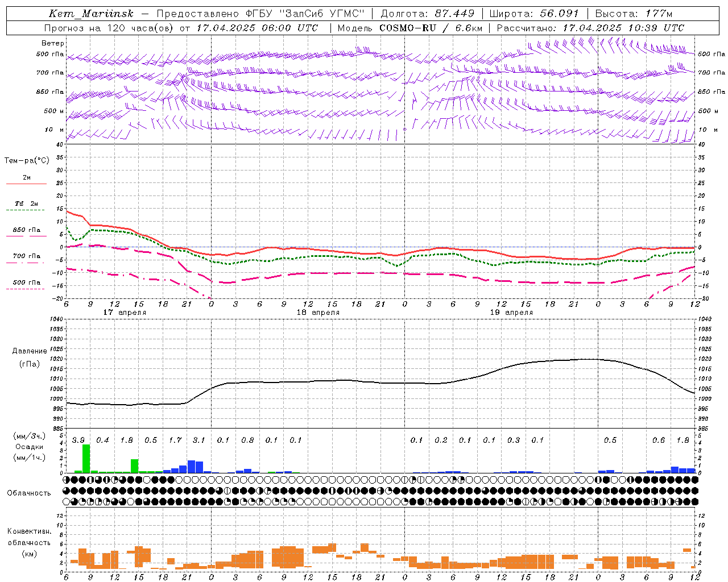This screenshot has width=728, height=582.
Task: Click the '2м' temperature legend entry
Action: [x=27, y=178]
